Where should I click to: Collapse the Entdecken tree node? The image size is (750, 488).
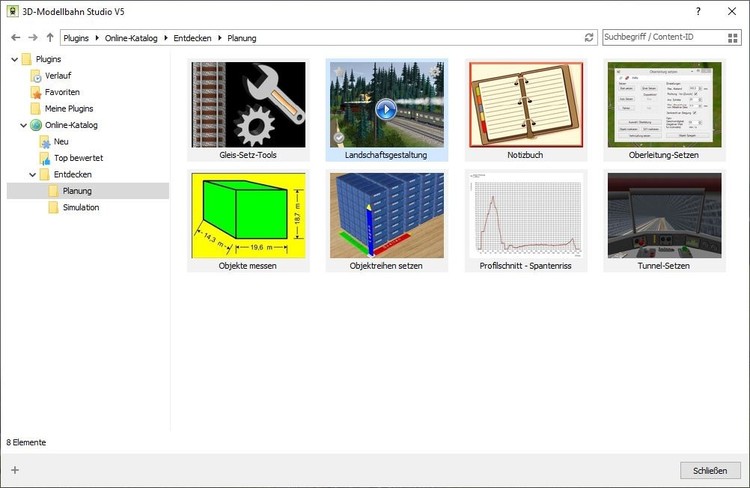pos(33,175)
